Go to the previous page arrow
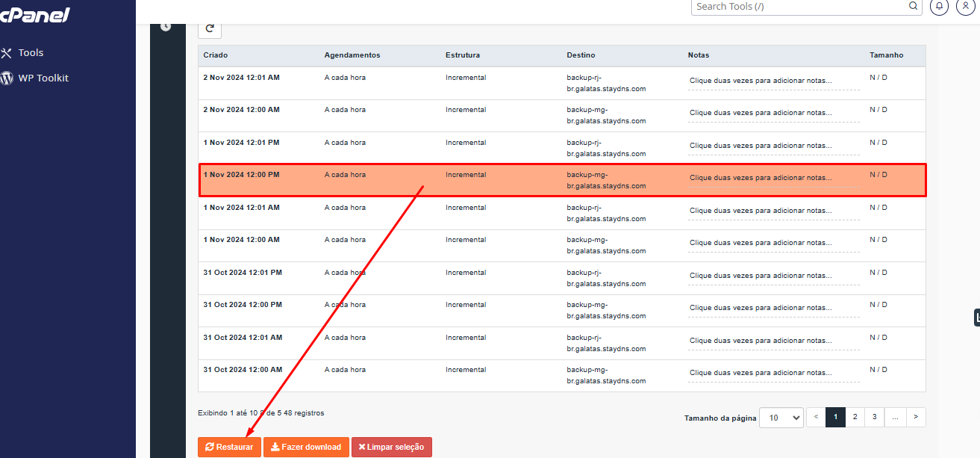 [x=816, y=417]
